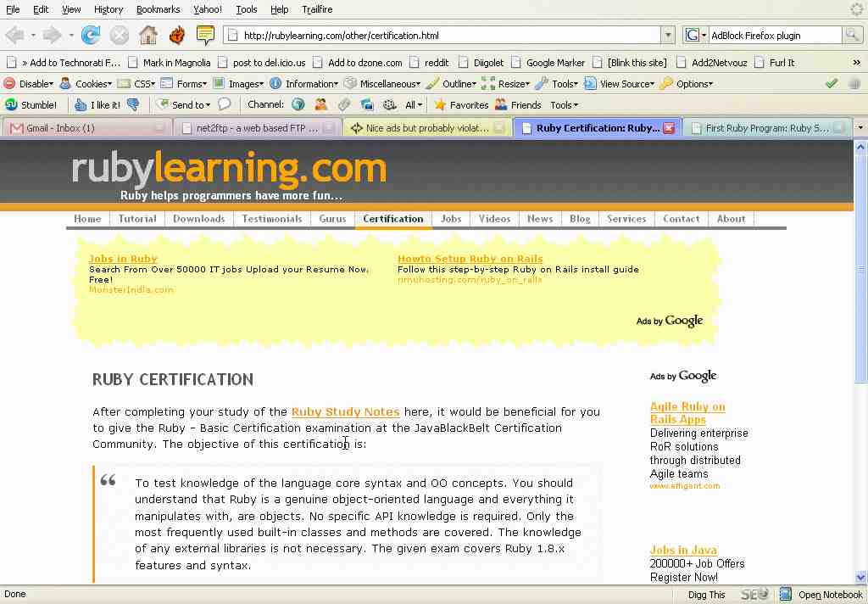Click the browser Back arrow button
Screen dimensions: 868x604
15,36
